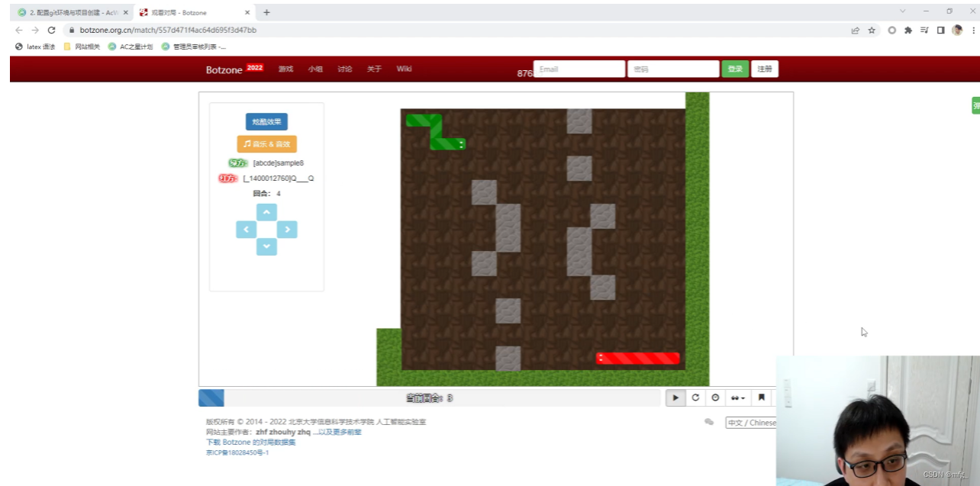Expand the glasses view-mode dropdown
This screenshot has height=486, width=980.
(738, 397)
